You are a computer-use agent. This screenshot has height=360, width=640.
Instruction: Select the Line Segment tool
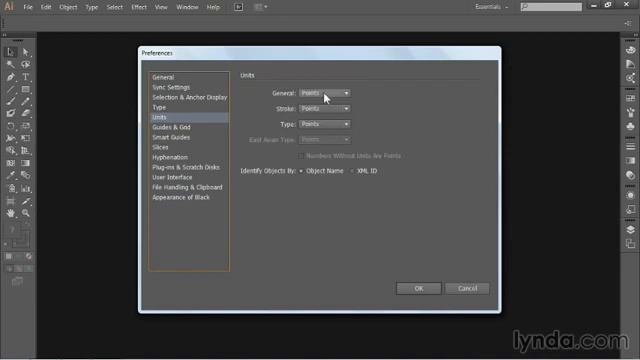[x=11, y=89]
